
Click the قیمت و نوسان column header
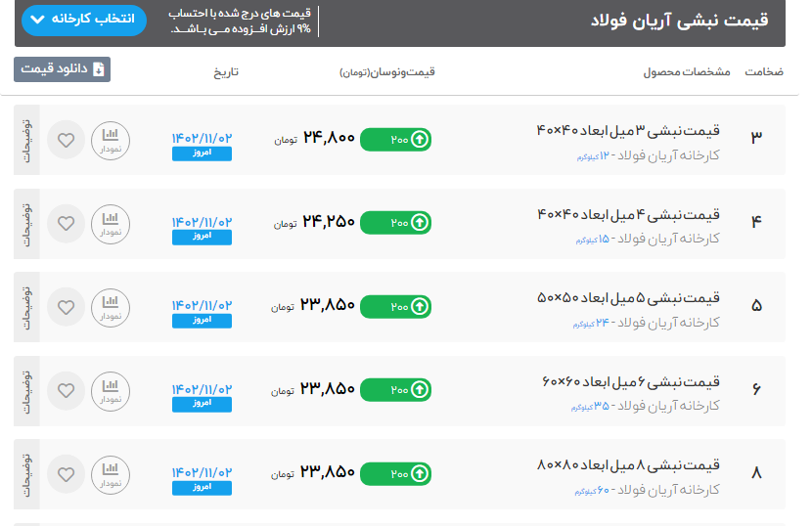[387, 73]
